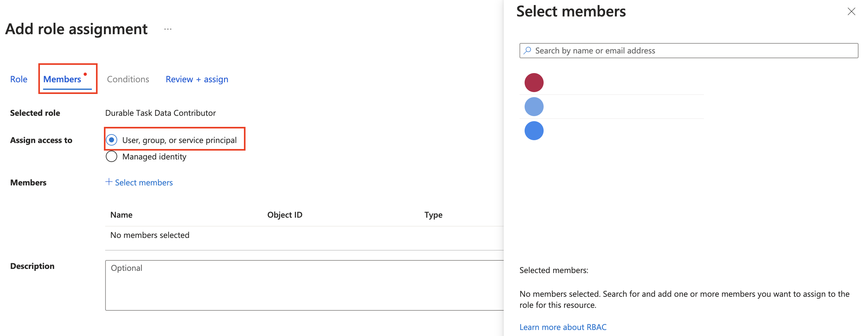
Task: Click the Name column header
Action: [x=121, y=215]
